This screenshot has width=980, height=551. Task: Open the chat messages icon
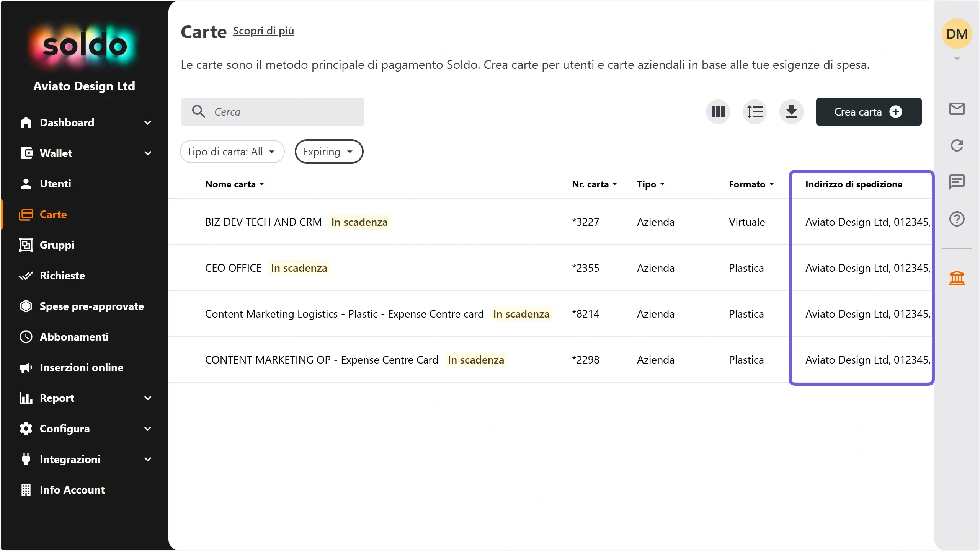tap(957, 182)
